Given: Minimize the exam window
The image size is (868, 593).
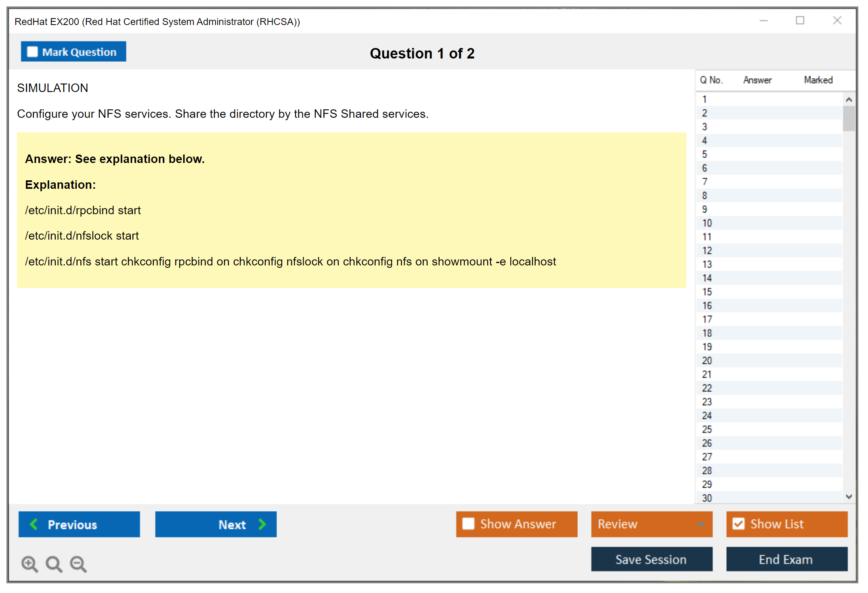Looking at the screenshot, I should (x=763, y=21).
